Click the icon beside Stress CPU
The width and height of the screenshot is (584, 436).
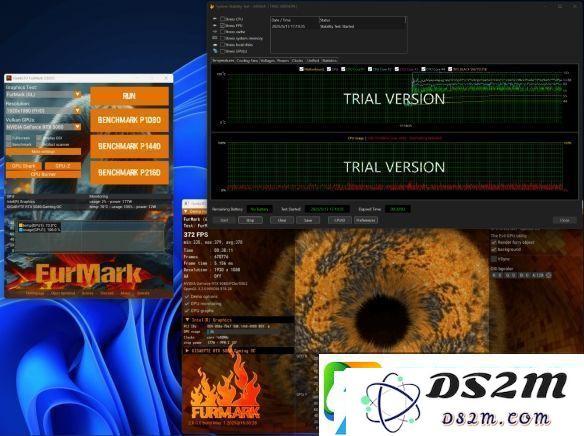point(215,19)
